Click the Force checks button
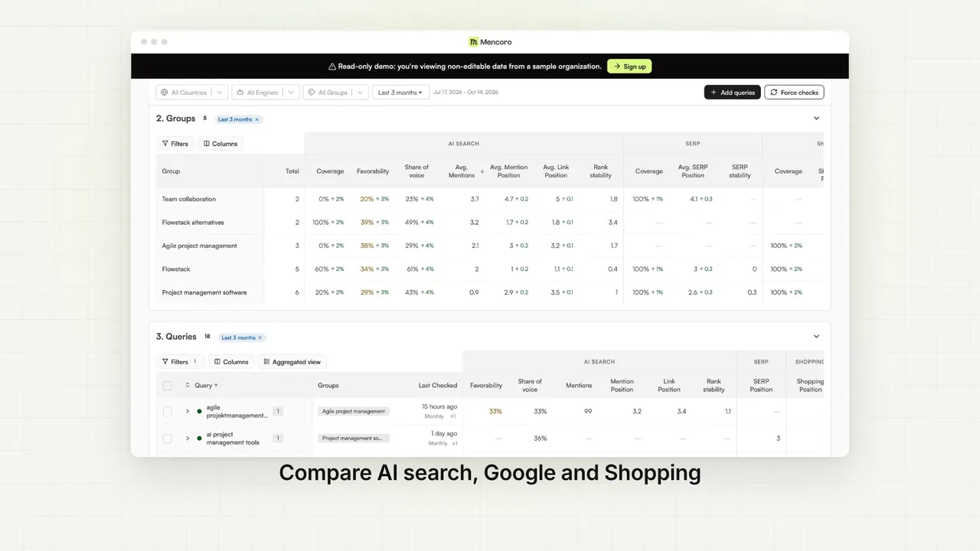 [794, 93]
